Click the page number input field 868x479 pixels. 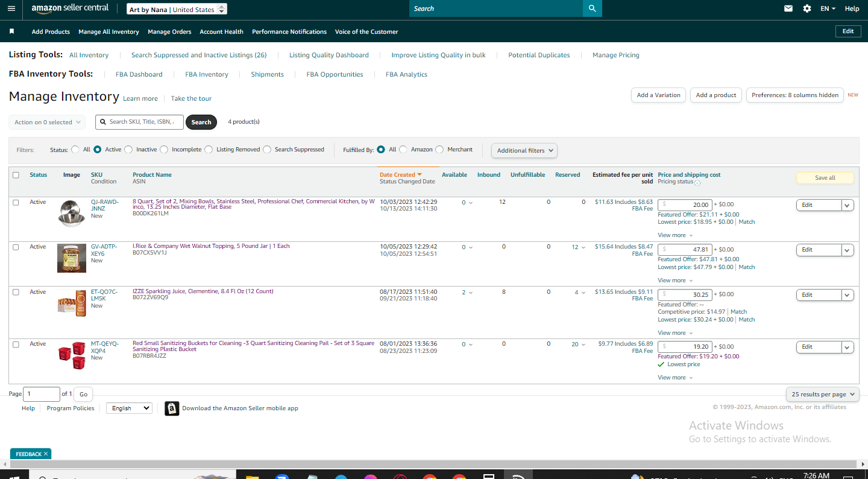(42, 394)
